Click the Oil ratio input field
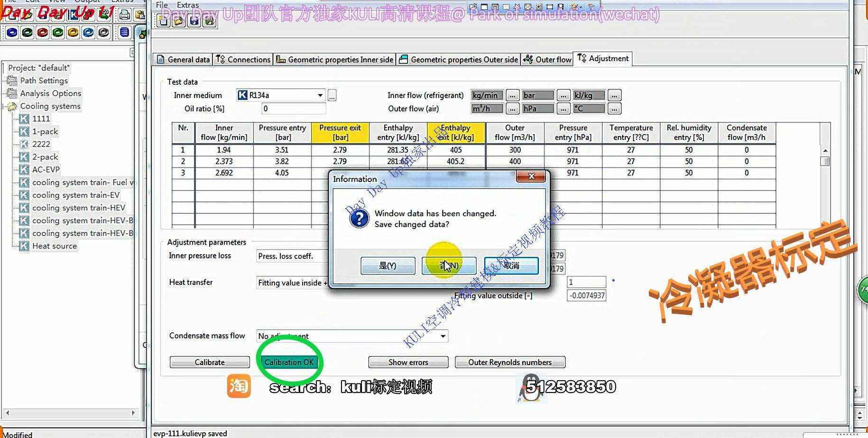This screenshot has width=868, height=438. click(294, 109)
